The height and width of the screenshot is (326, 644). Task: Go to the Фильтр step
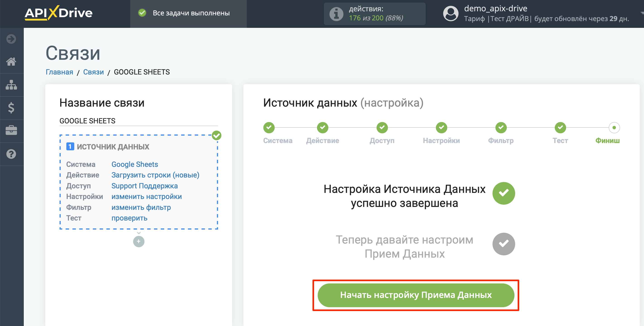[501, 128]
